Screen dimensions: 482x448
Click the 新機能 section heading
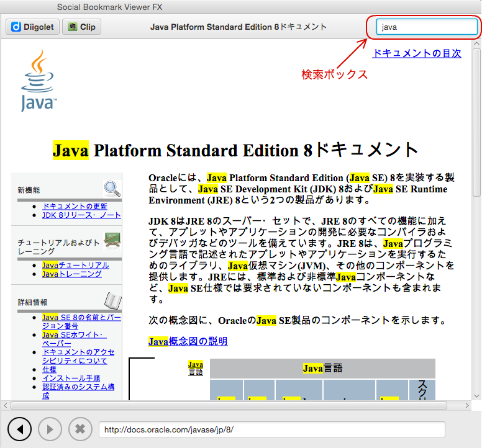(x=29, y=190)
